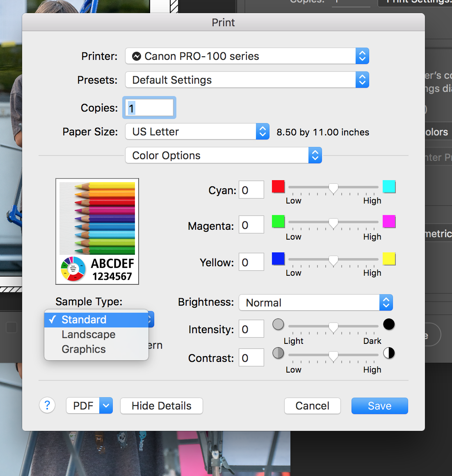Open the Color Options panel selector
The width and height of the screenshot is (452, 476).
pos(223,155)
